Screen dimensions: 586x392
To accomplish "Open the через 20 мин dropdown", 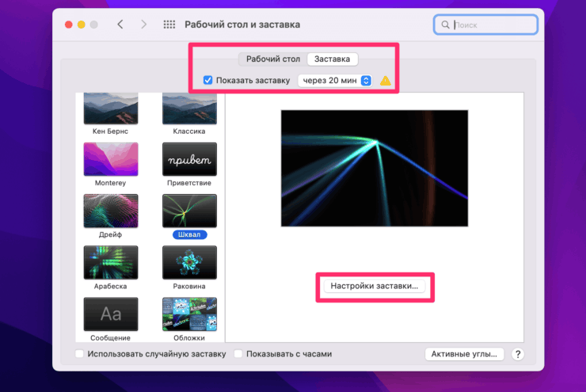I will click(x=336, y=81).
